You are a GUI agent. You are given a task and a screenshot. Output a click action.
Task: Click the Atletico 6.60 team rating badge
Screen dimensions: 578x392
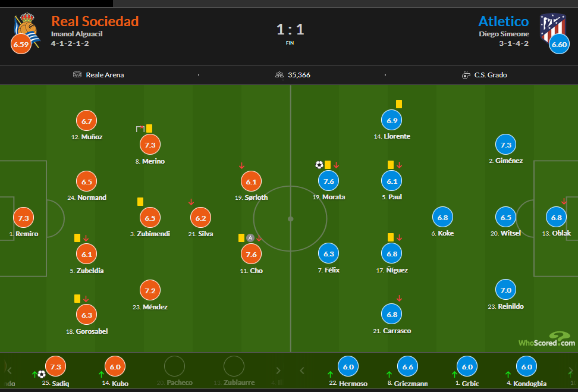pos(559,44)
